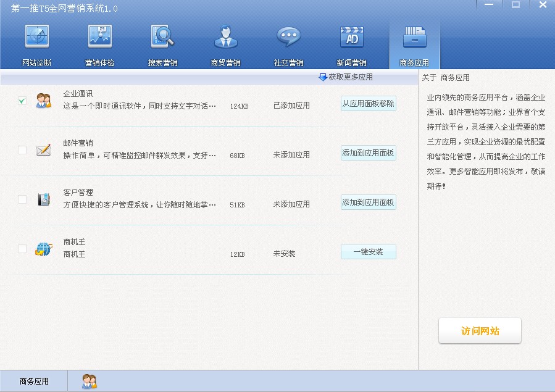This screenshot has width=555, height=392.
Task: Check the 邮件营销 checkbox
Action: (x=22, y=150)
